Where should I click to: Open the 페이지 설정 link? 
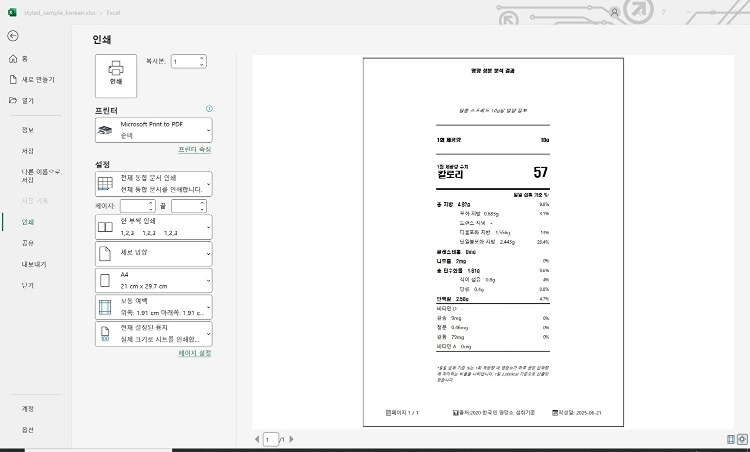pyautogui.click(x=194, y=353)
